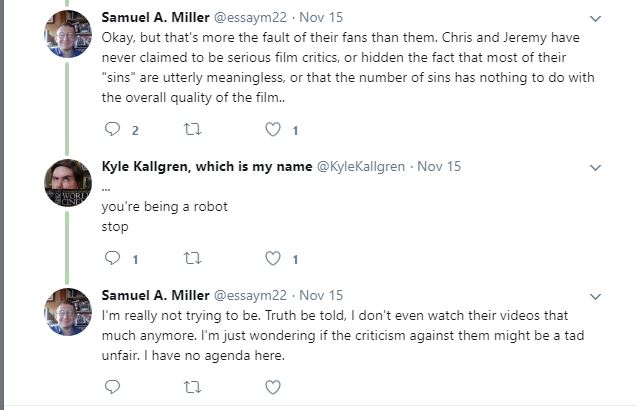The image size is (636, 410).
Task: Retweet Kyle Kallgren's robot tweet
Action: point(192,258)
